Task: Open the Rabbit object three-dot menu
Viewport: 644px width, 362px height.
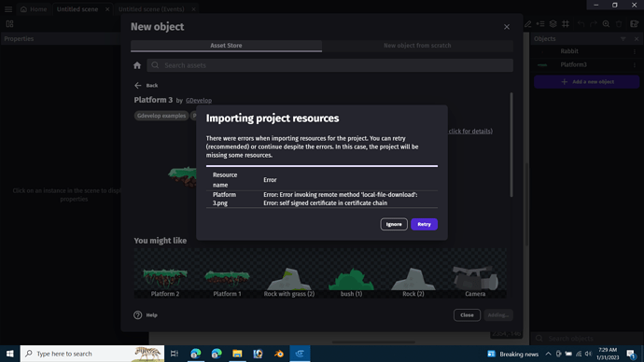Action: coord(635,51)
